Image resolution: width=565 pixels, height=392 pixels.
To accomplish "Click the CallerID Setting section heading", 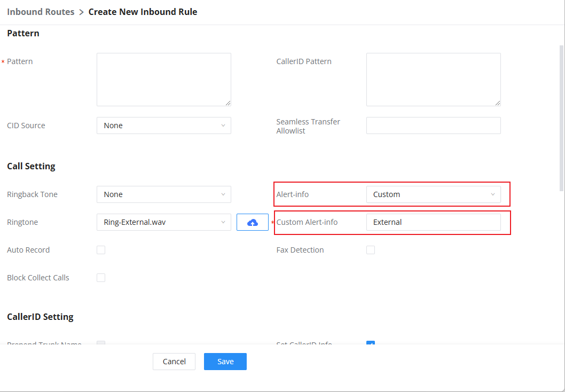I will [x=41, y=317].
